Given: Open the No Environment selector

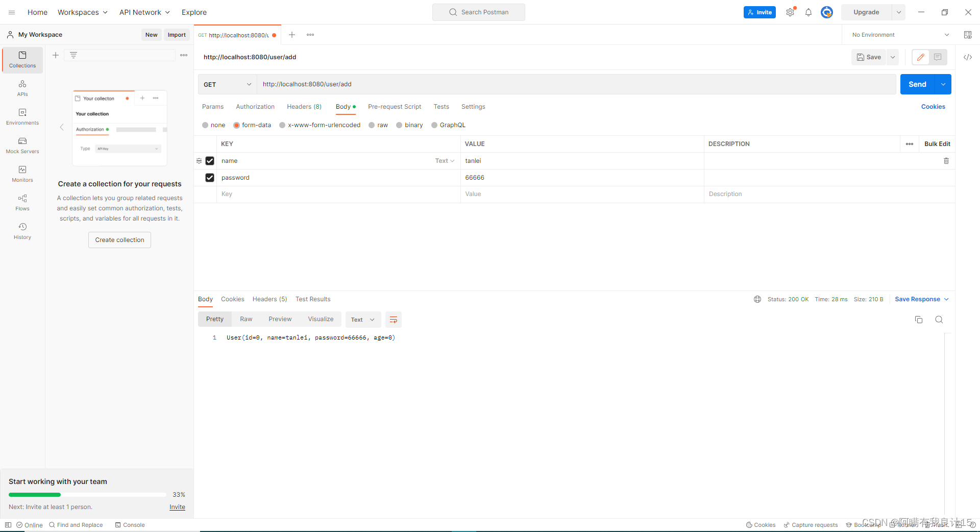Looking at the screenshot, I should pos(901,35).
